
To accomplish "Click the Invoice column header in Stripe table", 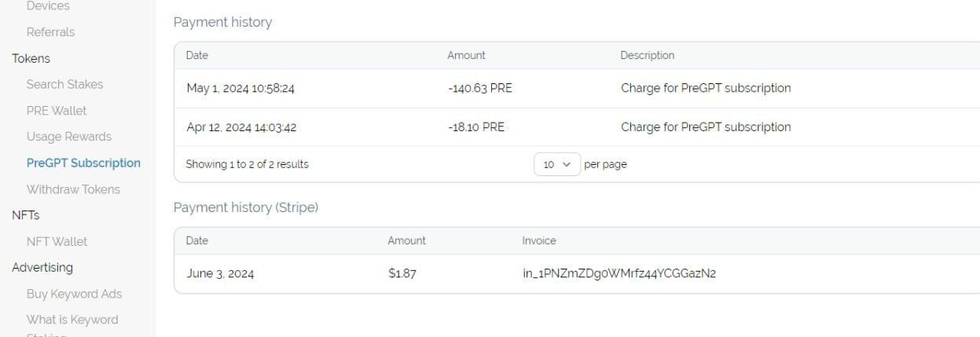I will pos(538,241).
